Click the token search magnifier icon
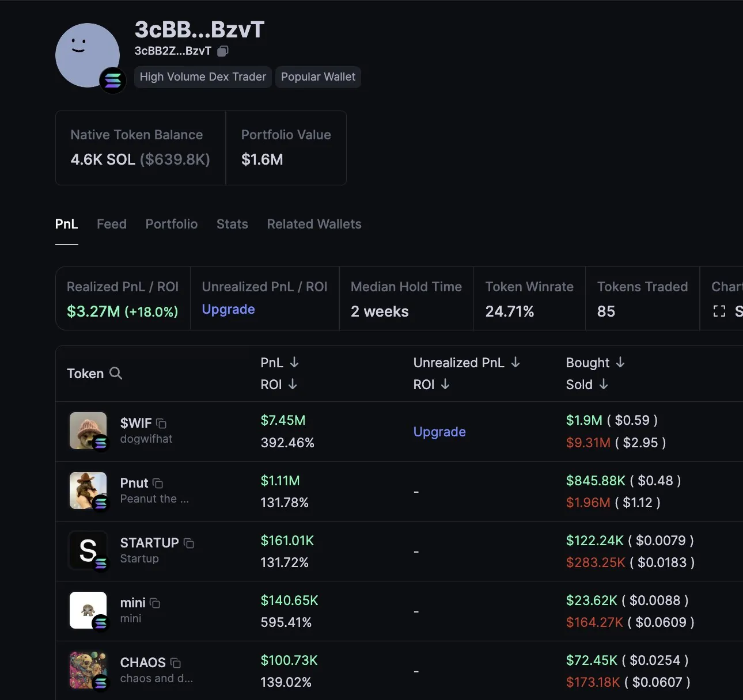 [116, 373]
